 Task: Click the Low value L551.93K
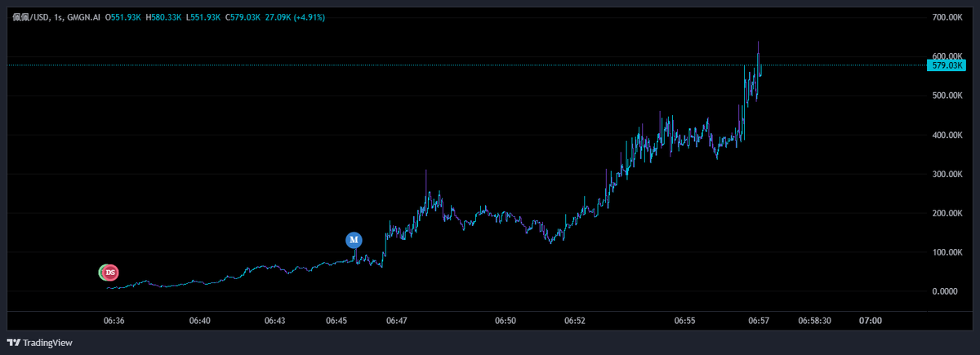click(203, 17)
